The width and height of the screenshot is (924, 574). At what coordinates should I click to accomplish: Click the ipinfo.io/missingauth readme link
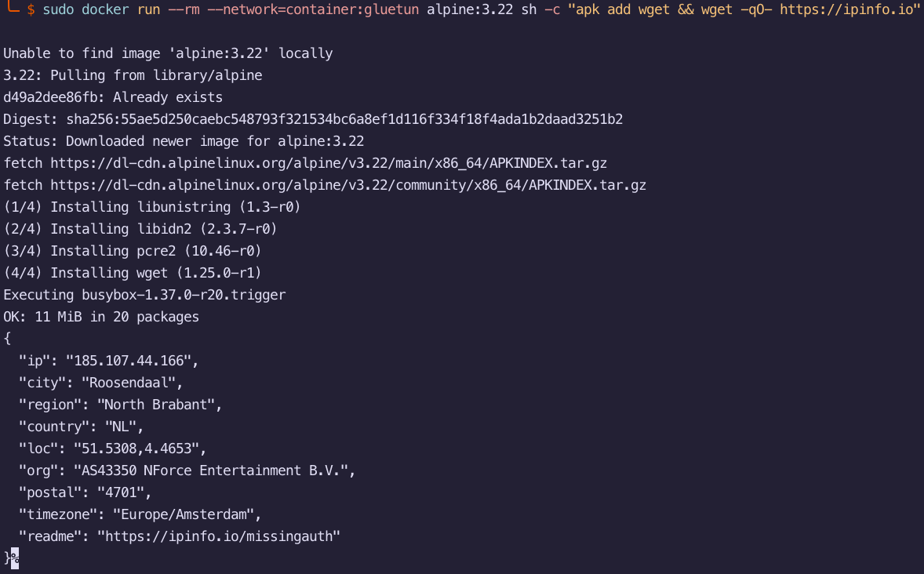click(223, 536)
